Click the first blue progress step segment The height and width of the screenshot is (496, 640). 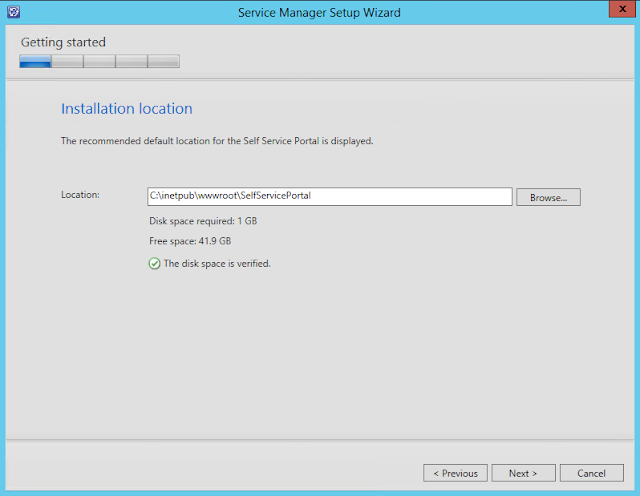pos(35,61)
